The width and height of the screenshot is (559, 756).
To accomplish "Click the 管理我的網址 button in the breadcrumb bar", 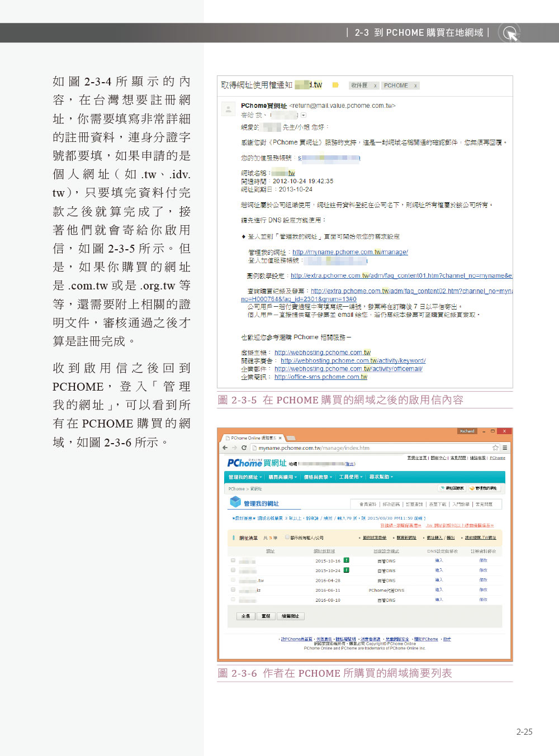I will 484,488.
